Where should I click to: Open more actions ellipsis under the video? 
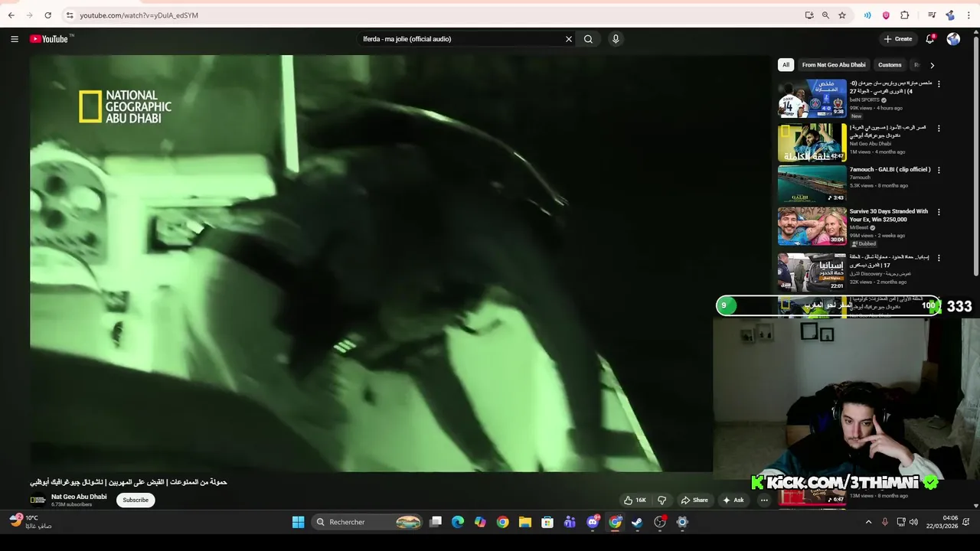(x=764, y=500)
